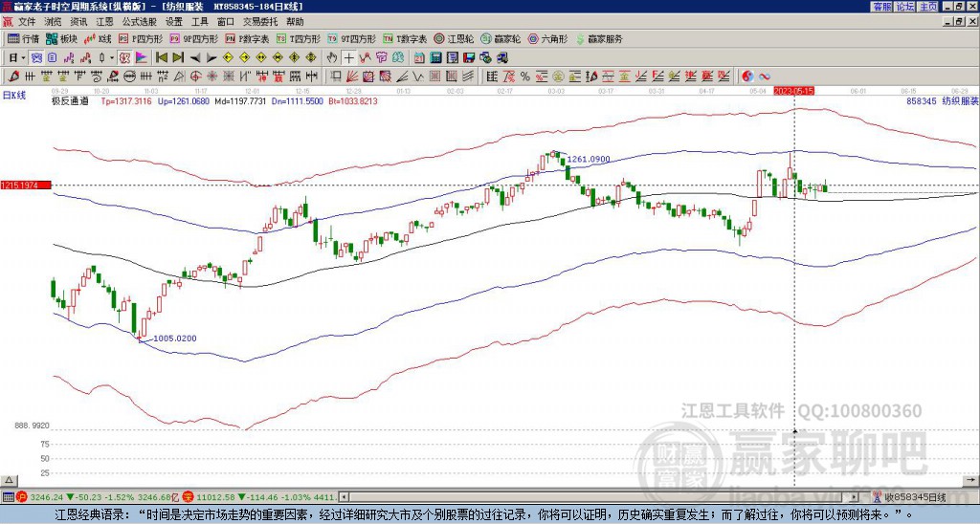Open the 赢家轮 wheel tool

pyautogui.click(x=501, y=38)
